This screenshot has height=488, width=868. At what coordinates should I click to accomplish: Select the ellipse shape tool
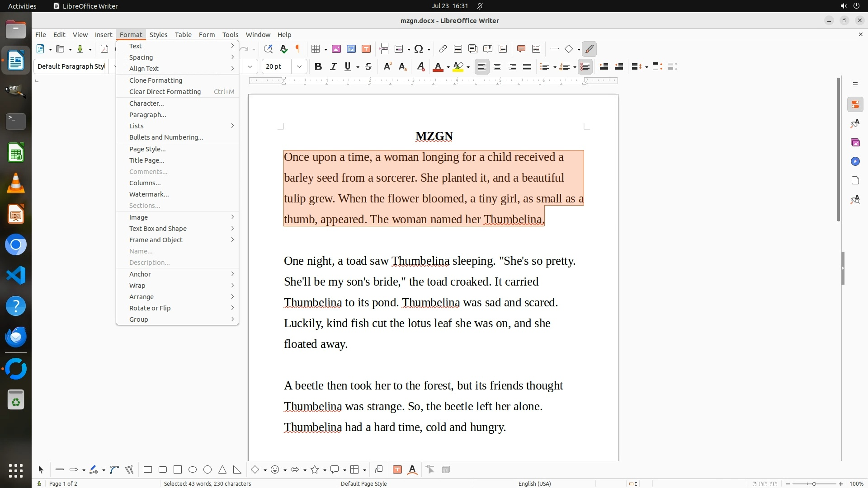coord(193,469)
